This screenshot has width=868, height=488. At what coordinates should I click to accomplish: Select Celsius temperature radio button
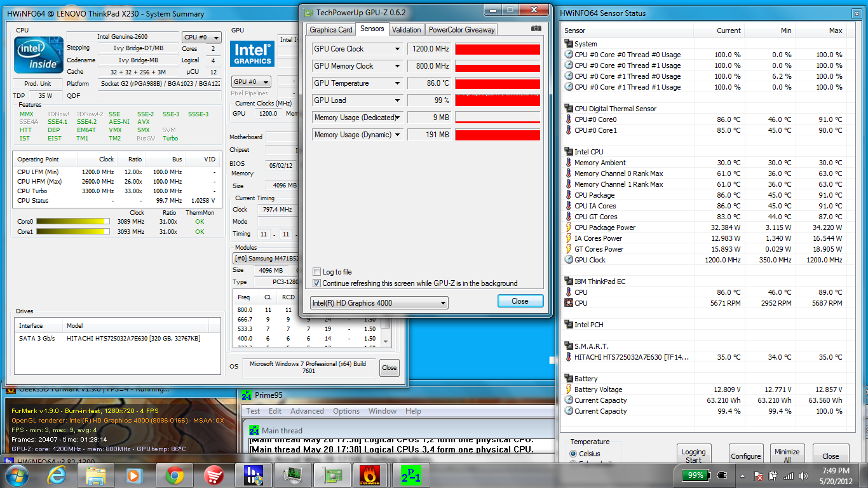574,454
